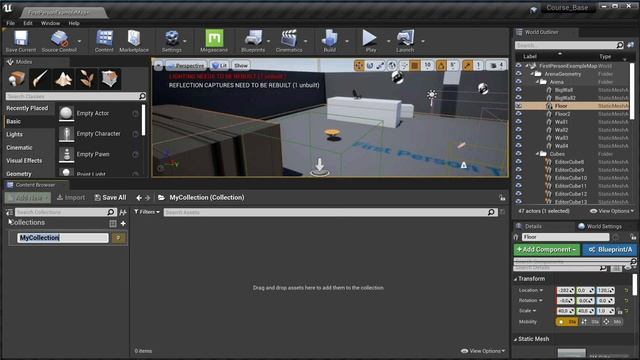
Task: Toggle visibility eye for BigWall actor
Action: coord(518,90)
